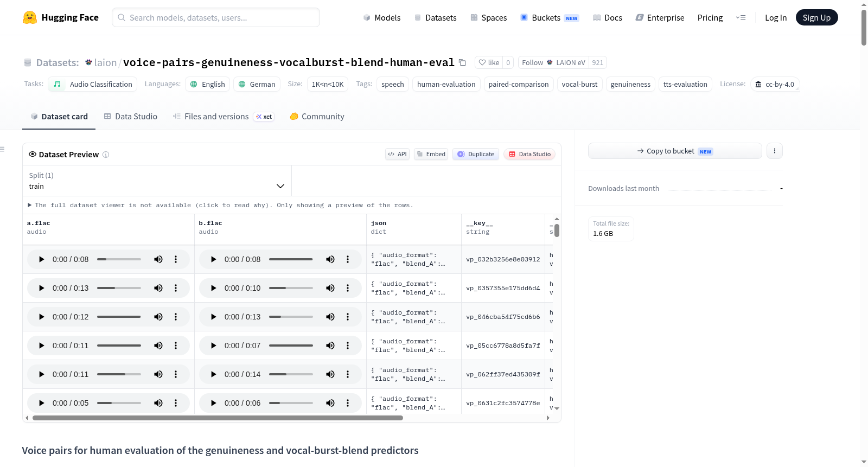Click the Hugging Face logo icon
Image resolution: width=868 pixels, height=467 pixels.
[30, 17]
